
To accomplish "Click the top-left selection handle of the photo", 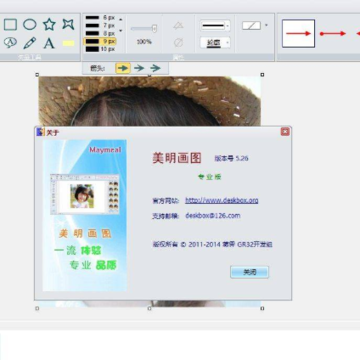I will coord(37,75).
